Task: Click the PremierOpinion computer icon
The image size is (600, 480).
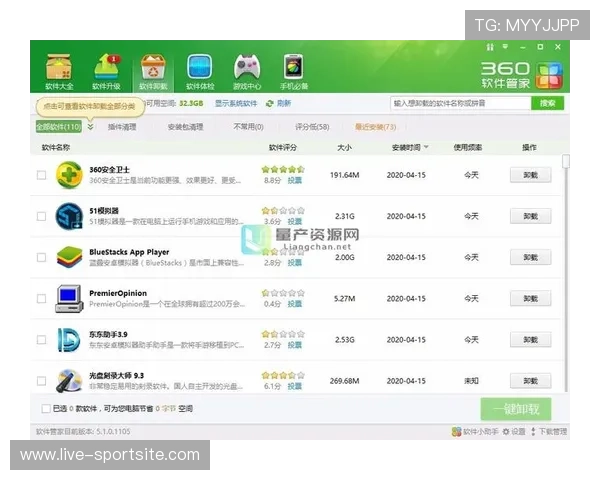Action: tap(69, 299)
